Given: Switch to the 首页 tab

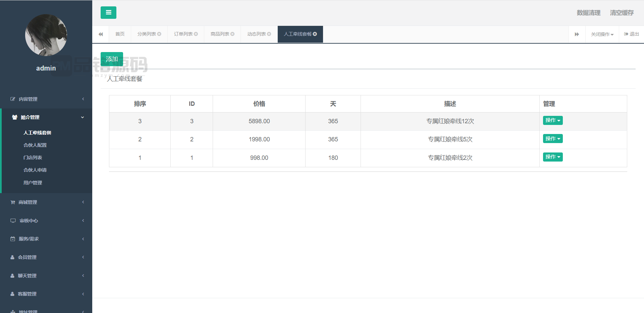Looking at the screenshot, I should (120, 34).
